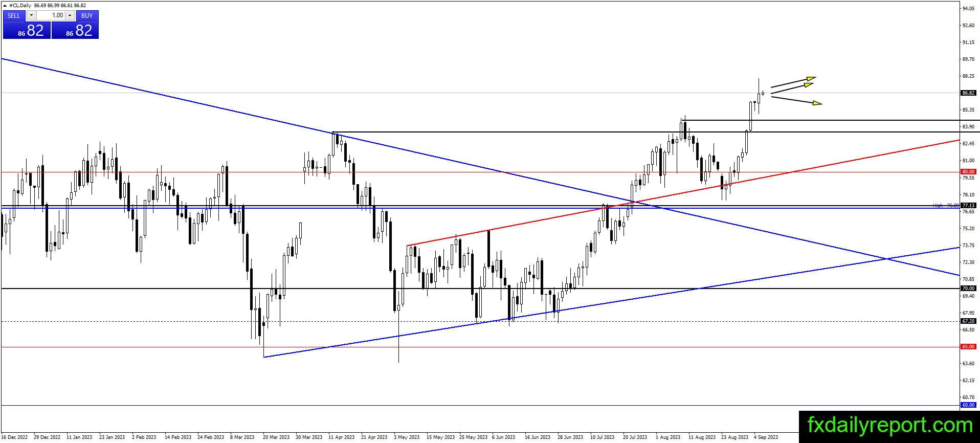
Task: Click 82.45 on the price axis
Action: 968,144
